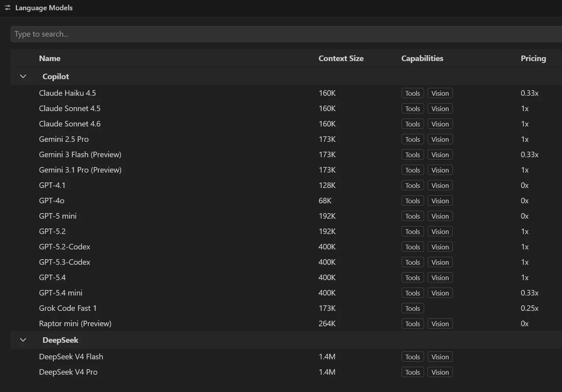Click the 173K context size for Gemini 3.1 Pro

(327, 170)
